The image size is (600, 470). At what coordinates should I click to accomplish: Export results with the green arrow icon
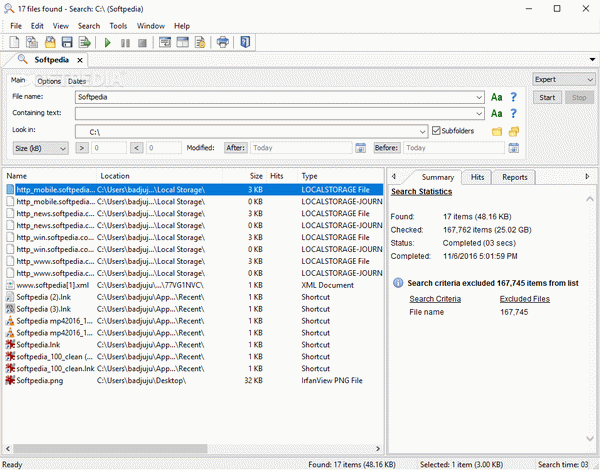click(x=85, y=42)
